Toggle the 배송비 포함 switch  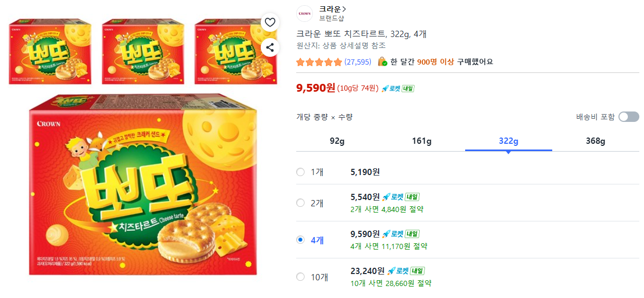tap(628, 117)
